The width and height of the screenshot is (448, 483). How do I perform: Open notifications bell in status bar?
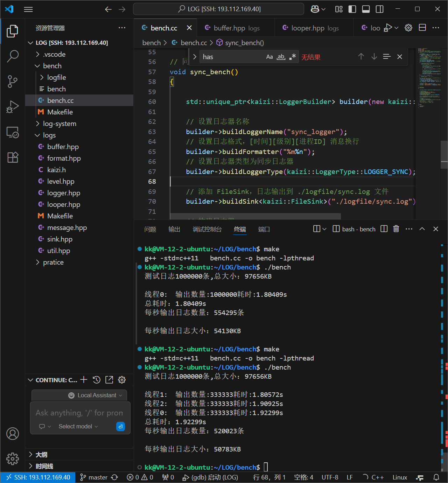pyautogui.click(x=436, y=477)
